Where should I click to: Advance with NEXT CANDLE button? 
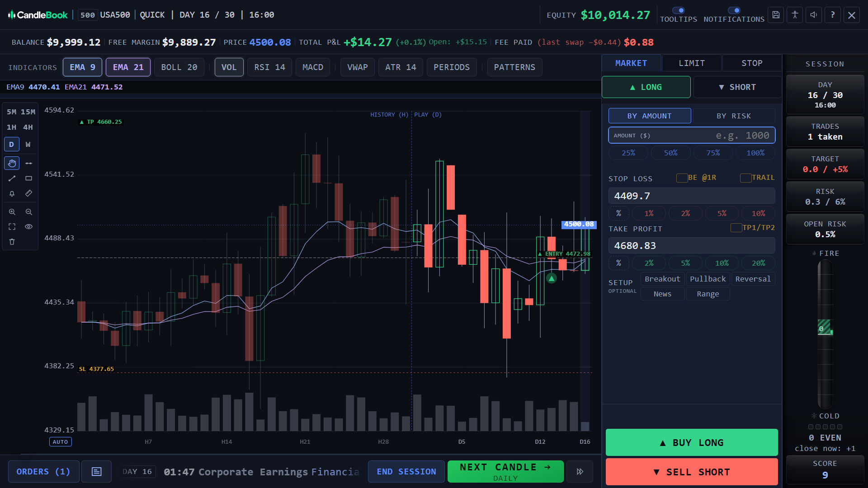coord(505,472)
